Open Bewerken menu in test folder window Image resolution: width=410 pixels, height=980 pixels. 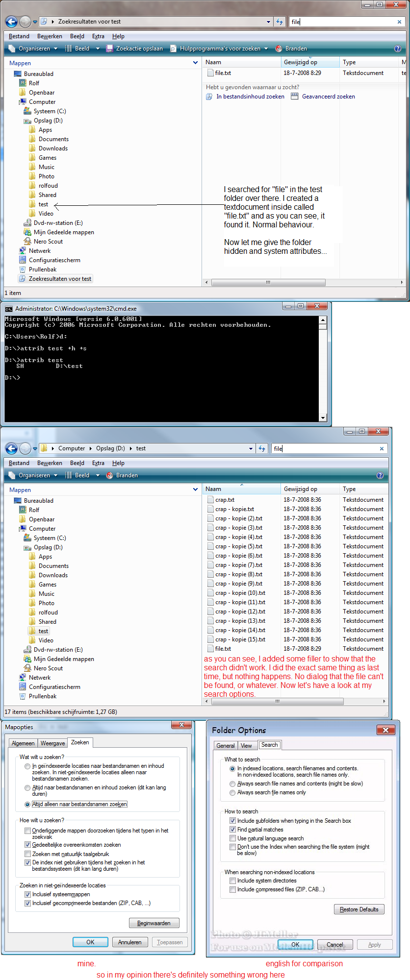tap(50, 463)
